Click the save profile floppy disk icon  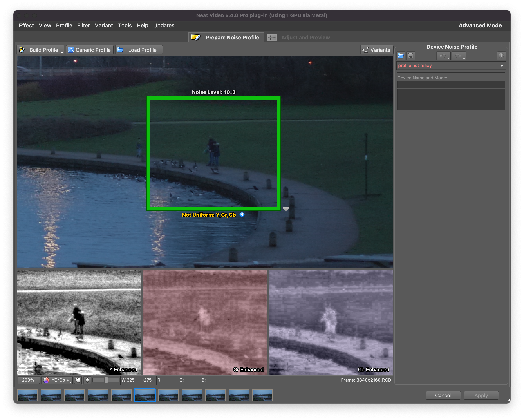pyautogui.click(x=410, y=56)
